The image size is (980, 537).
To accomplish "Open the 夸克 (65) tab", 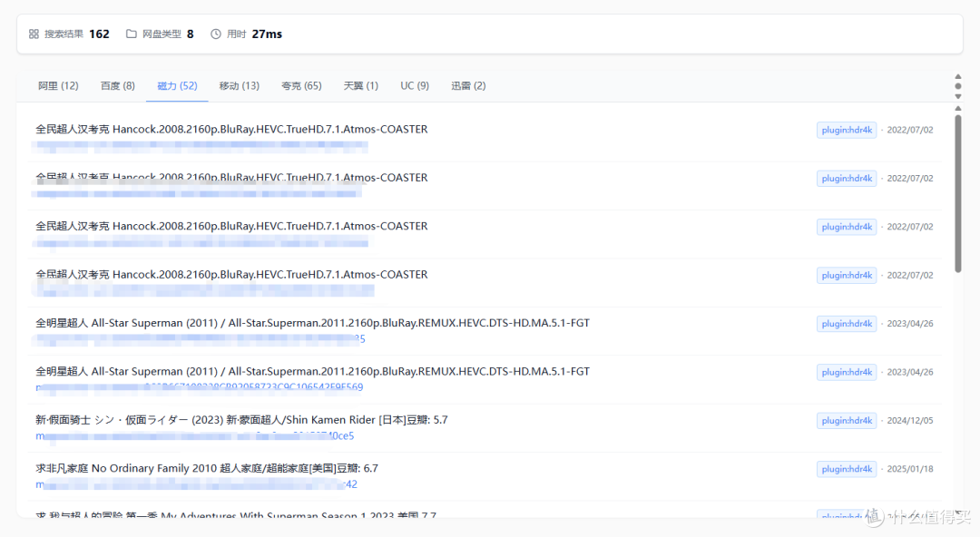I will click(301, 85).
